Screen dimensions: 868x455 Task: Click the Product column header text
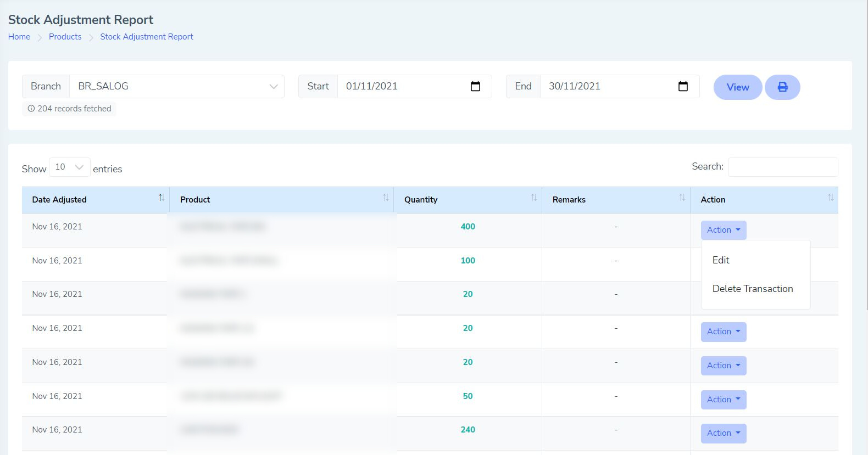click(195, 200)
